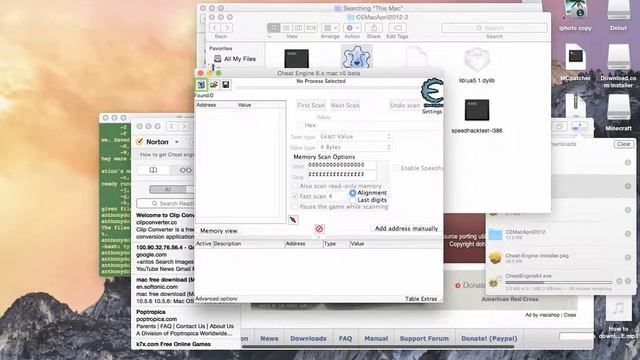Click Stop address field in Memory Scan Options
The image size is (640, 360).
point(341,175)
